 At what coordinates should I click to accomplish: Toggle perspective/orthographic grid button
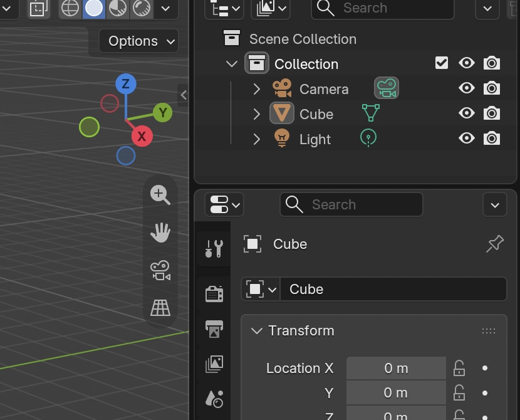click(160, 308)
